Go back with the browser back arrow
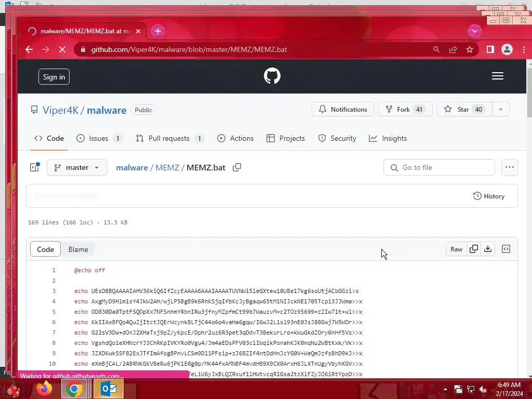The image size is (532, 399). tap(29, 49)
